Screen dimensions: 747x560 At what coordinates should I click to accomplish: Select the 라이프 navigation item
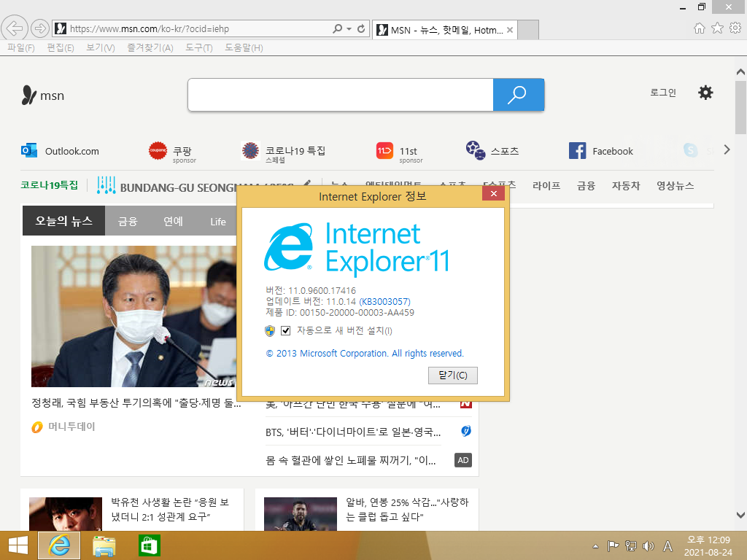click(546, 186)
